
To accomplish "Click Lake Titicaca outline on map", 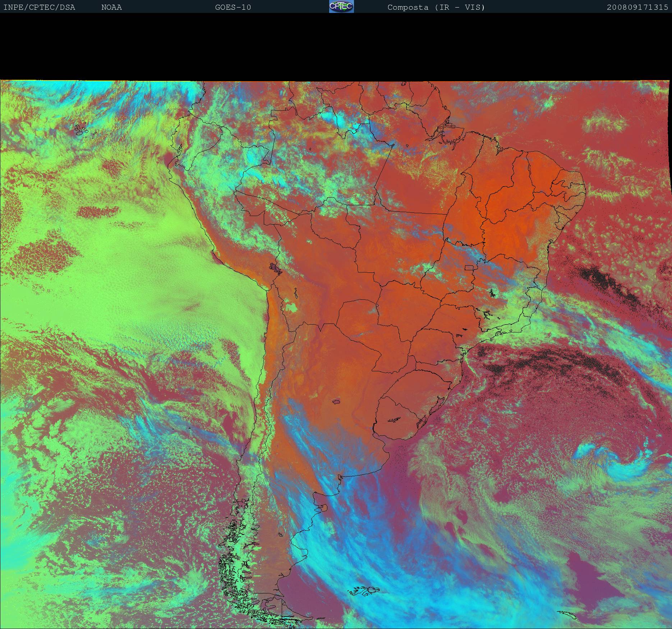I will coord(276,268).
